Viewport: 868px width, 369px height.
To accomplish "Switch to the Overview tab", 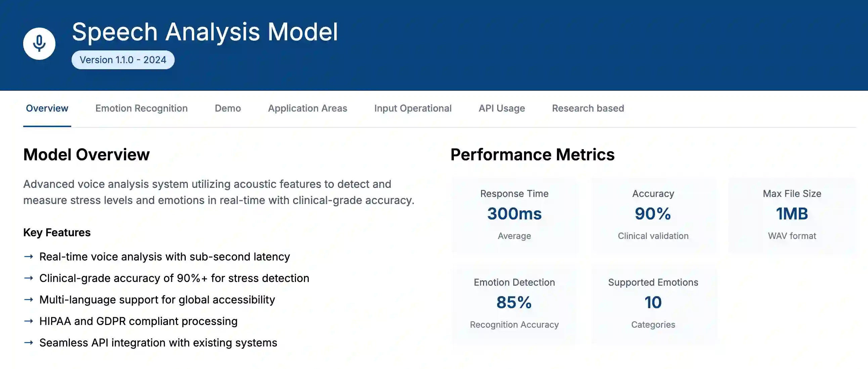I will point(47,108).
